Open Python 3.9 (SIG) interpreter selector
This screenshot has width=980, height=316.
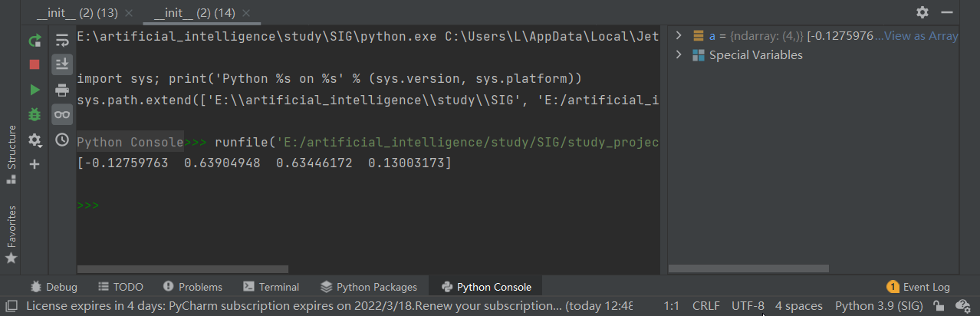pyautogui.click(x=880, y=306)
